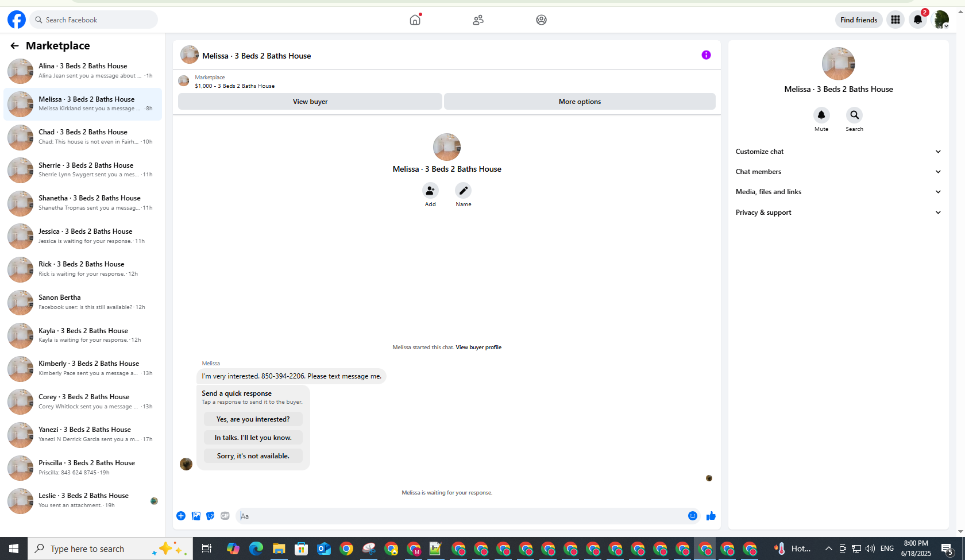This screenshot has height=560, width=965.
Task: Send quick response "Yes, are you interested?"
Action: [253, 419]
